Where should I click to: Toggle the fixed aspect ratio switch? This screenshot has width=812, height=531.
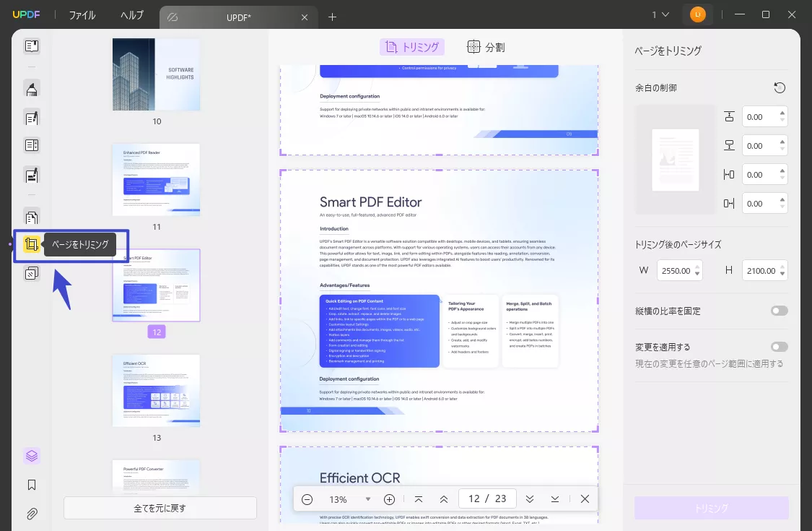pos(779,311)
